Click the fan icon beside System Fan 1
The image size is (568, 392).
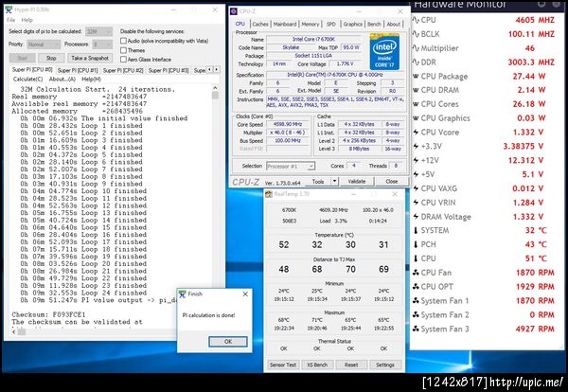[416, 301]
